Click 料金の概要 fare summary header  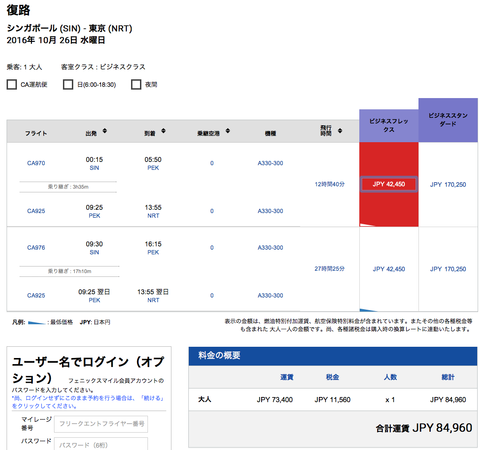pos(219,355)
